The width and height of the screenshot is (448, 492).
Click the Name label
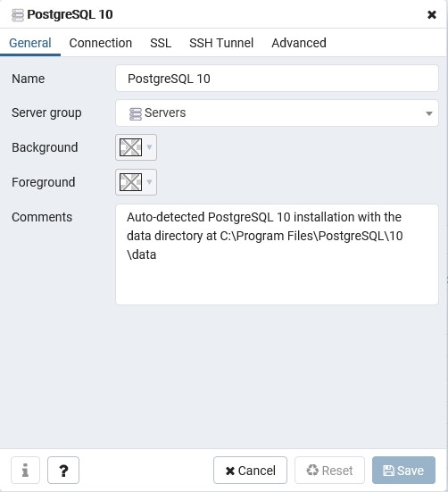tap(29, 79)
